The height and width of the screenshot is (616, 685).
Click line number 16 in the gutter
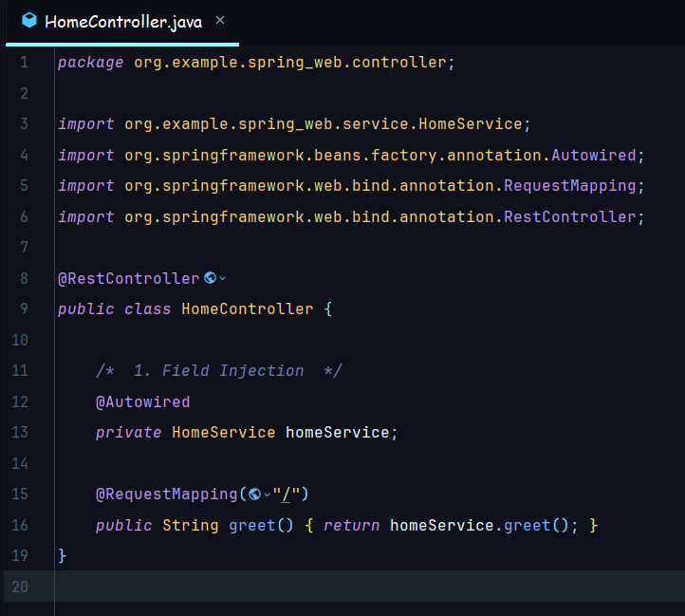click(20, 525)
